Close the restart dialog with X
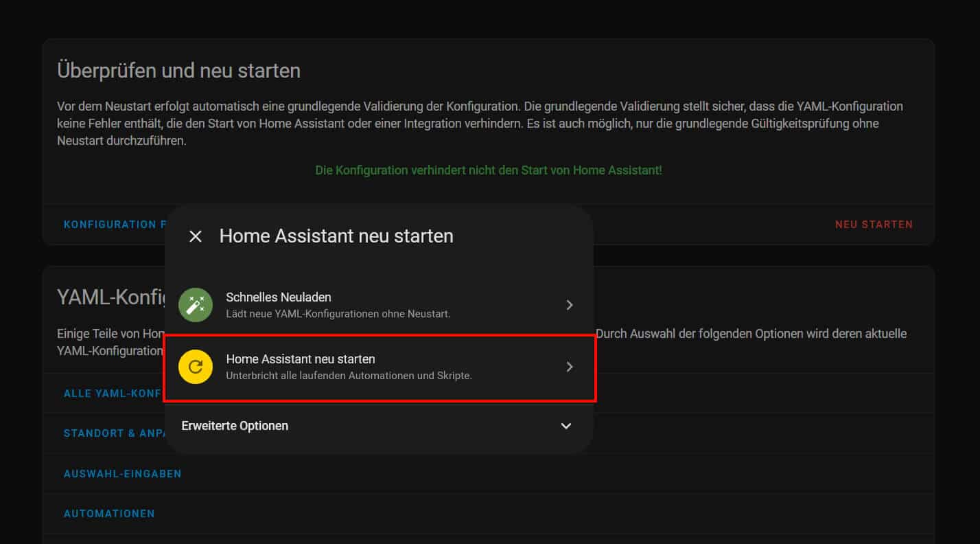 (x=196, y=236)
